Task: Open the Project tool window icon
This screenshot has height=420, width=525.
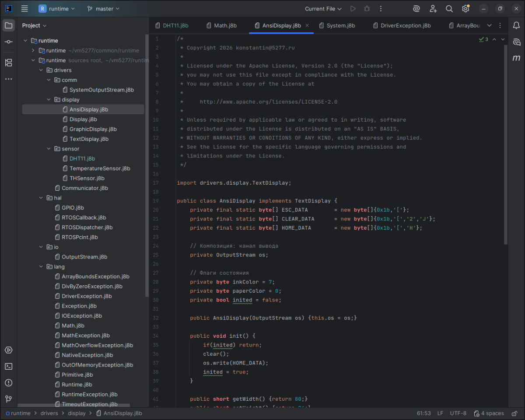Action: point(8,25)
